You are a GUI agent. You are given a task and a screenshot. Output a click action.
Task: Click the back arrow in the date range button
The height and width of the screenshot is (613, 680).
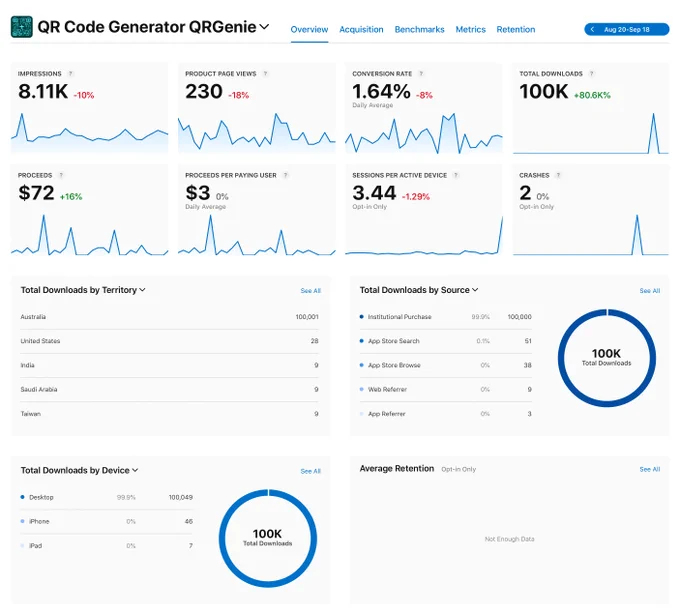tap(592, 29)
